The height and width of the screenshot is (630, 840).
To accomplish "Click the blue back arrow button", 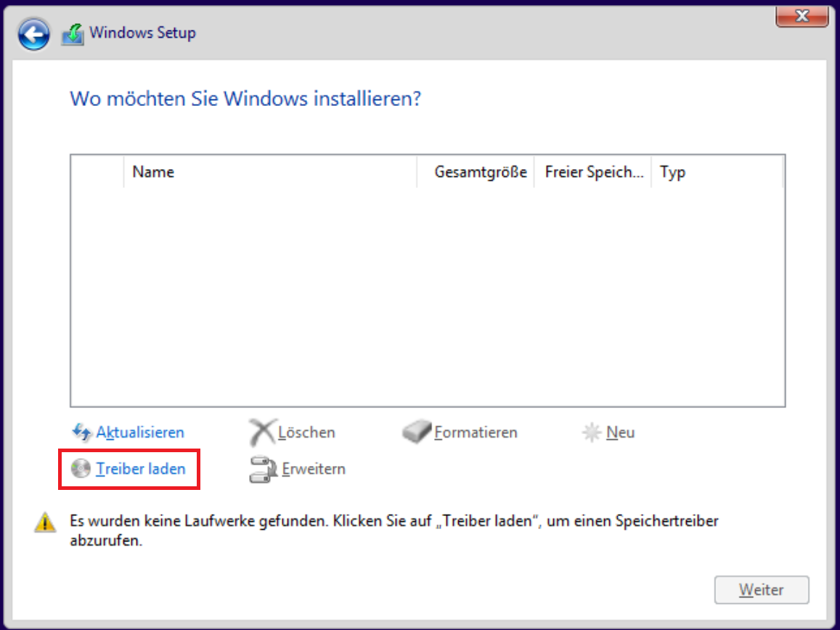I will tap(33, 34).
